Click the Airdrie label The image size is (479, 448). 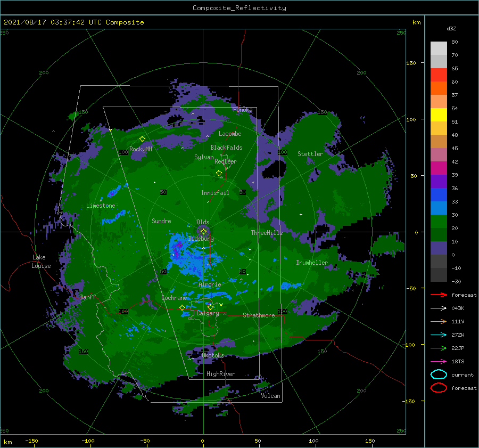tap(210, 284)
